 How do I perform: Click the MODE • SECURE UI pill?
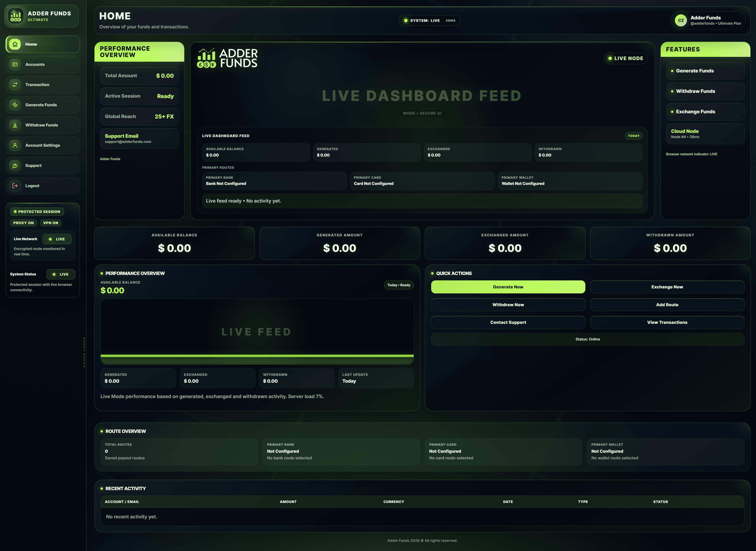coord(422,113)
